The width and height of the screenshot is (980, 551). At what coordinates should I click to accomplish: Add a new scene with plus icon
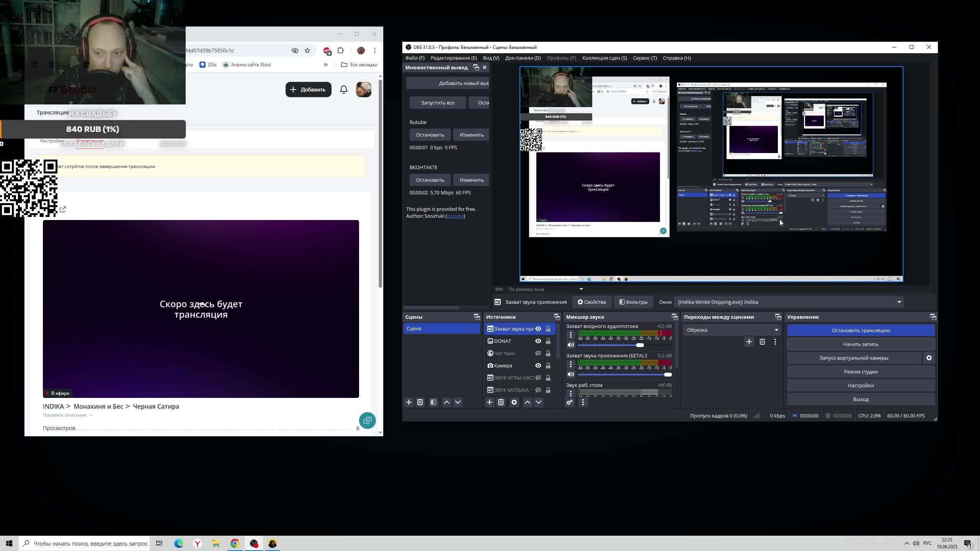(x=409, y=402)
